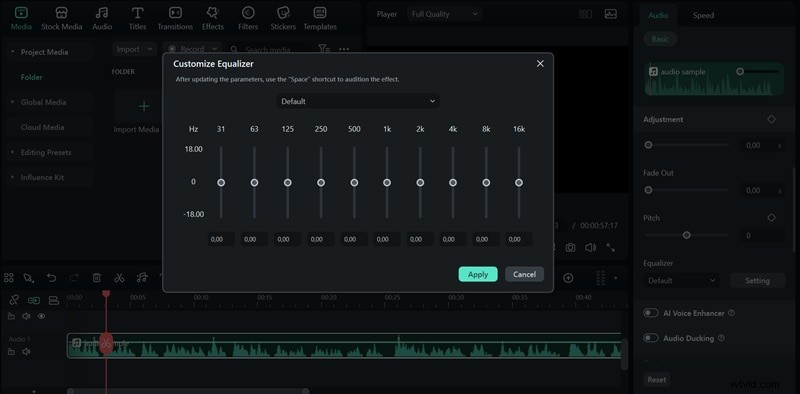
Task: Click the 125 Hz gain value field
Action: (x=287, y=239)
